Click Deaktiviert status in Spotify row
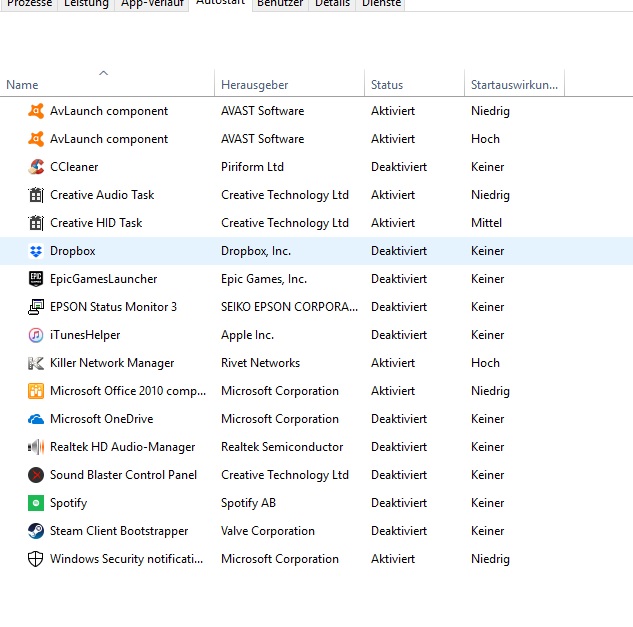This screenshot has height=627, width=633. tap(399, 503)
